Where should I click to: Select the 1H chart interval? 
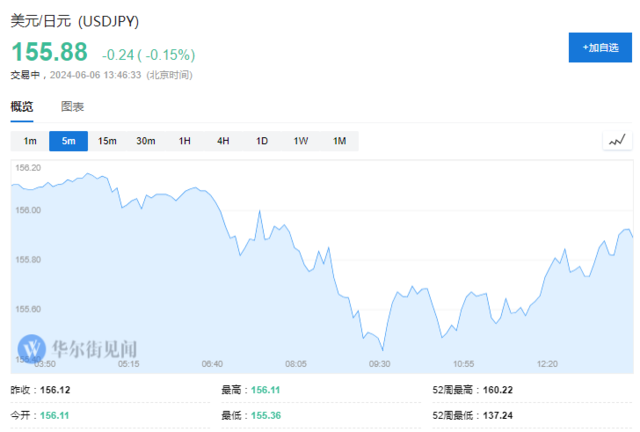184,141
